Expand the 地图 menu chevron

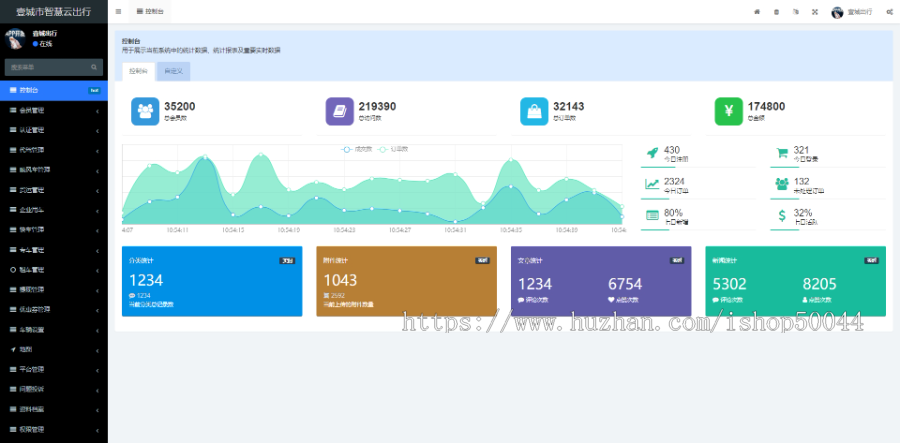point(98,349)
